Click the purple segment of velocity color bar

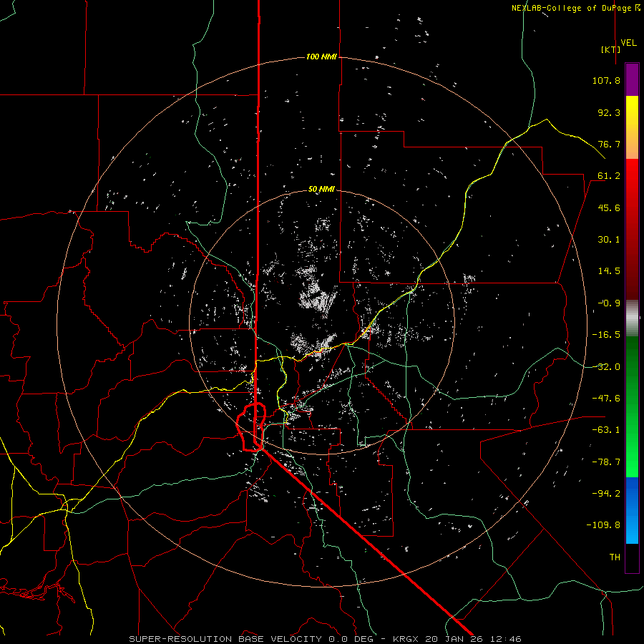point(632,80)
